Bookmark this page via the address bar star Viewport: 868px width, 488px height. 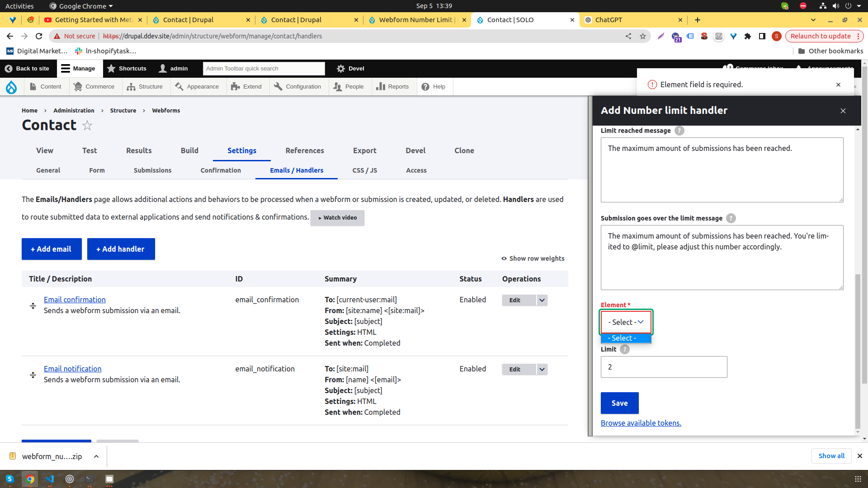coord(643,36)
